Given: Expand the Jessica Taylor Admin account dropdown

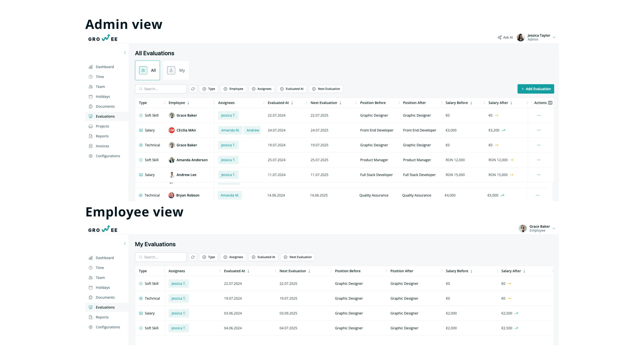Looking at the screenshot, I should [554, 37].
